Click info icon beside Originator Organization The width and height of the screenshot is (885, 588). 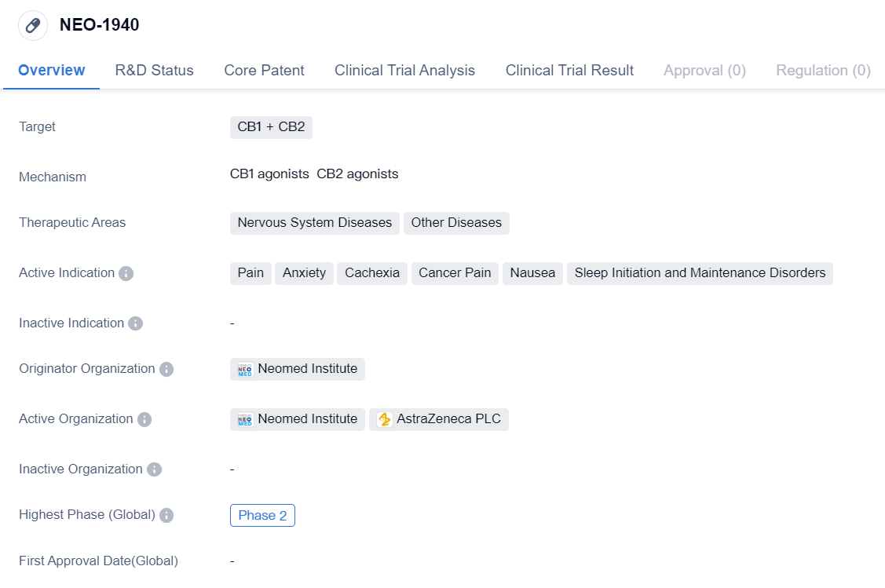click(166, 370)
